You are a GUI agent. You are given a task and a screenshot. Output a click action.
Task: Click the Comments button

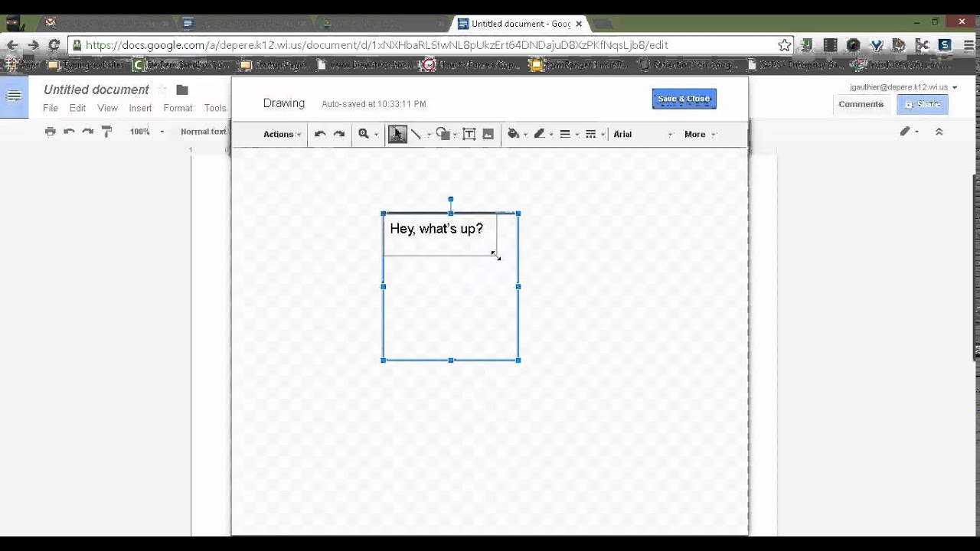point(861,104)
